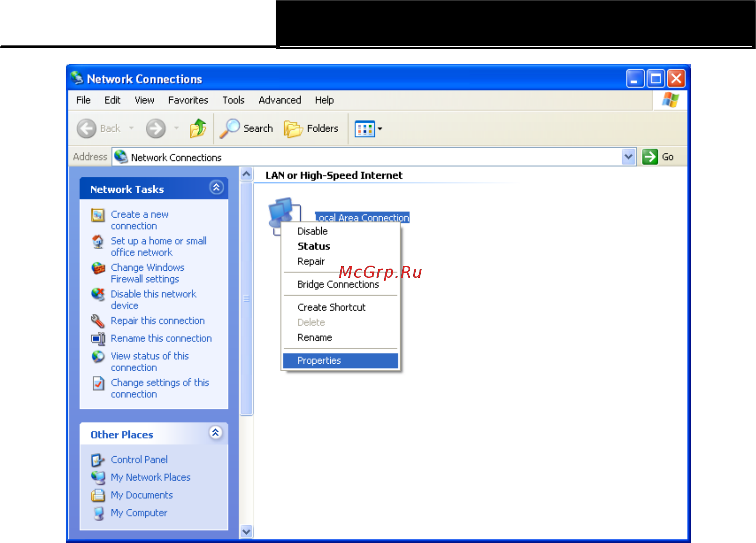Screen dimensions: 756x543
Task: Click the My Network Places icon
Action: click(x=98, y=478)
